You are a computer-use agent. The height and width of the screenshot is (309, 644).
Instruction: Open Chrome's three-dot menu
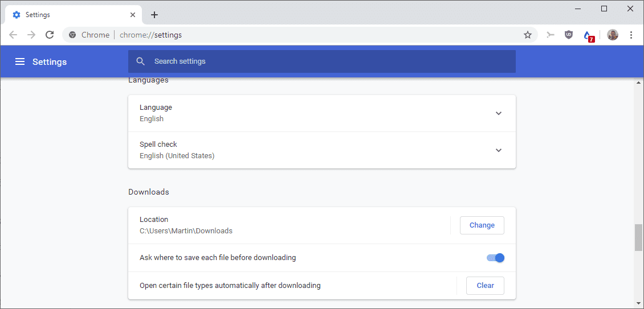pos(631,35)
